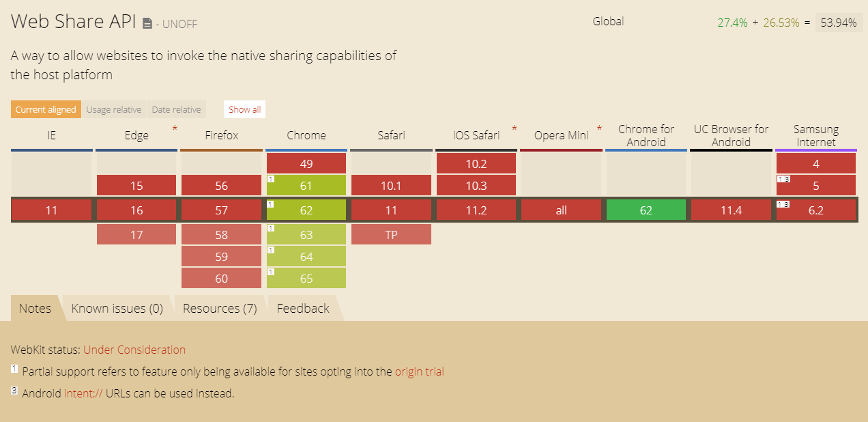Click the asterisk beside the Edge header
This screenshot has height=422, width=868.
click(x=174, y=128)
